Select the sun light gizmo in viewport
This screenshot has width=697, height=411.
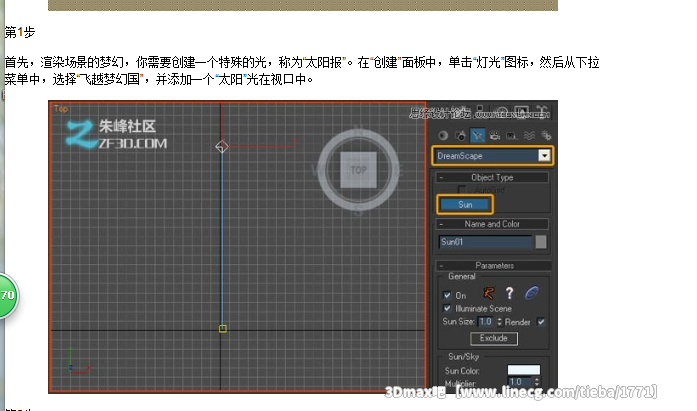[222, 146]
